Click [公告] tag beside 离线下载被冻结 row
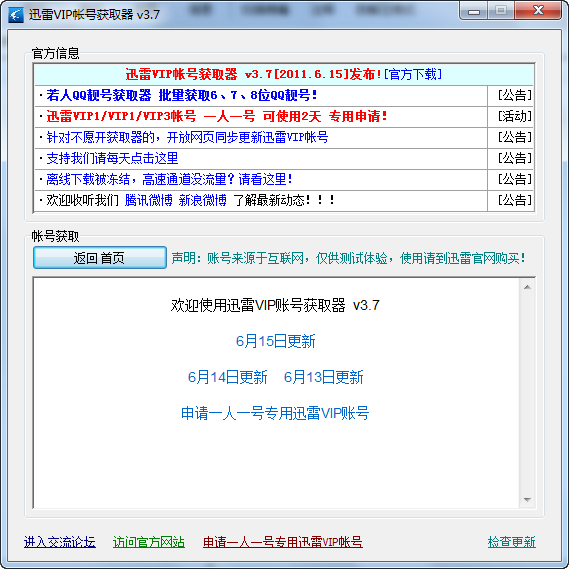Image resolution: width=569 pixels, height=569 pixels. pyautogui.click(x=515, y=179)
